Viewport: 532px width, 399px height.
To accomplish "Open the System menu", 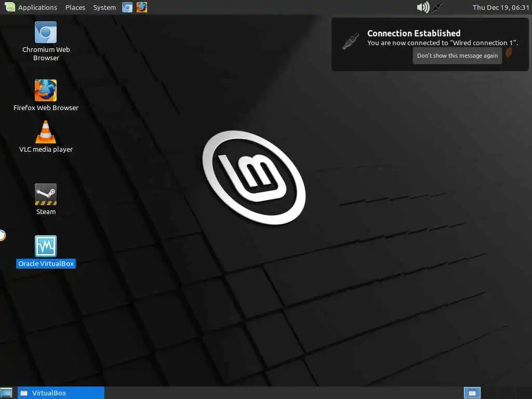I will point(104,7).
